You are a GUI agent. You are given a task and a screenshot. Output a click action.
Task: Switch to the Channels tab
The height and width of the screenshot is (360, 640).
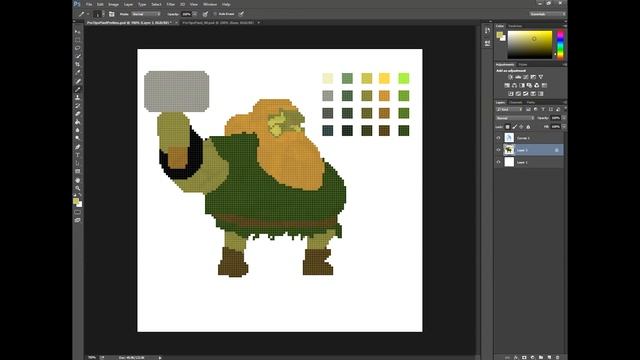click(516, 102)
